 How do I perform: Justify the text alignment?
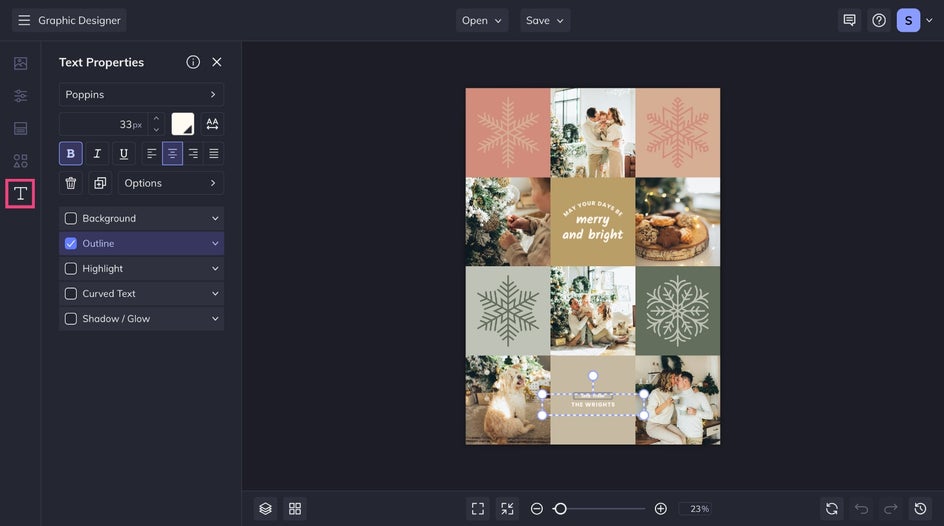point(214,153)
